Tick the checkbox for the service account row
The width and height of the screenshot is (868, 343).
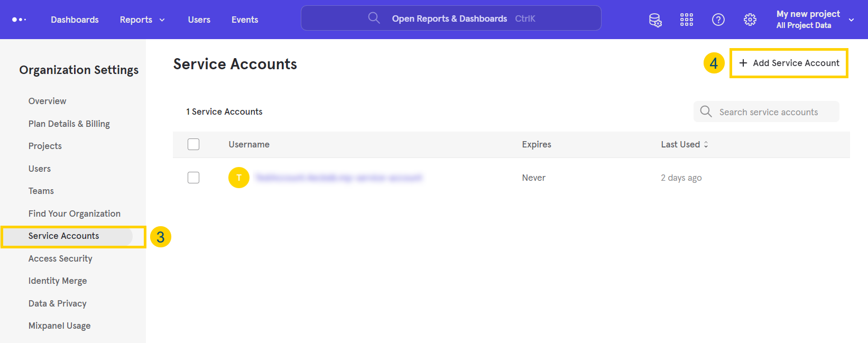pos(193,178)
